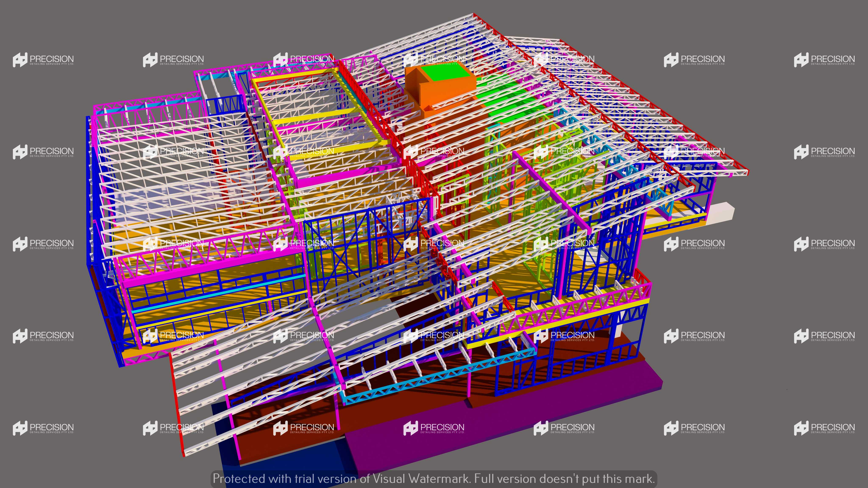This screenshot has height=488, width=868.
Task: Click the bottom-right Precision logo watermark
Action: [824, 428]
